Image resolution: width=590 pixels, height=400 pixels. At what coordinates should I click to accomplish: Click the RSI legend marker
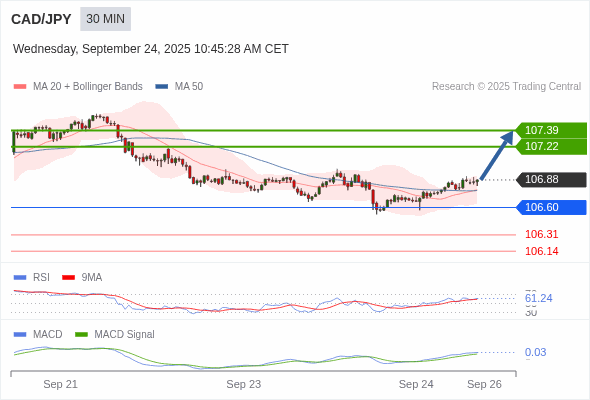(x=20, y=278)
